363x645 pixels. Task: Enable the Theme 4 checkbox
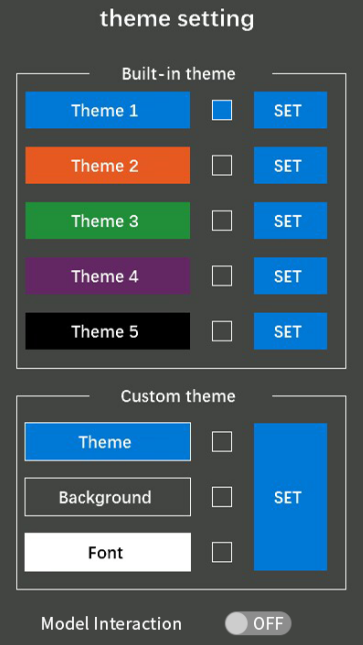tap(222, 276)
